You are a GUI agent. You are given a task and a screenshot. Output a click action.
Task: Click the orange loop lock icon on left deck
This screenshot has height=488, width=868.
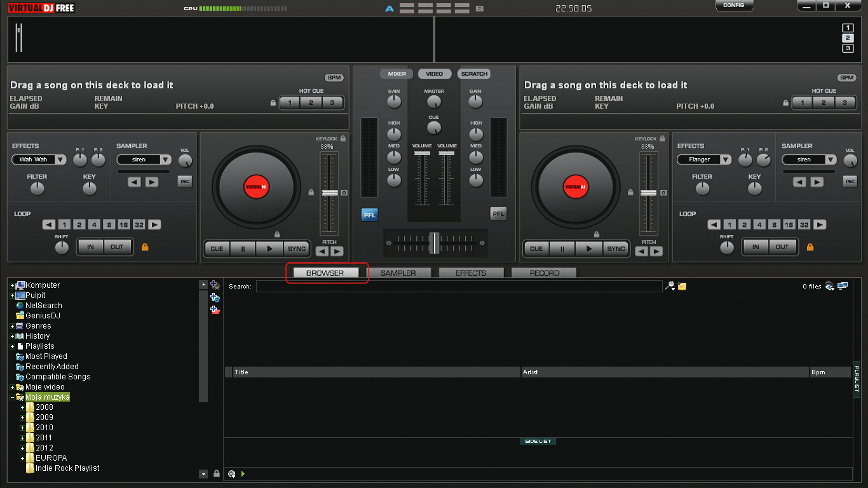[145, 247]
